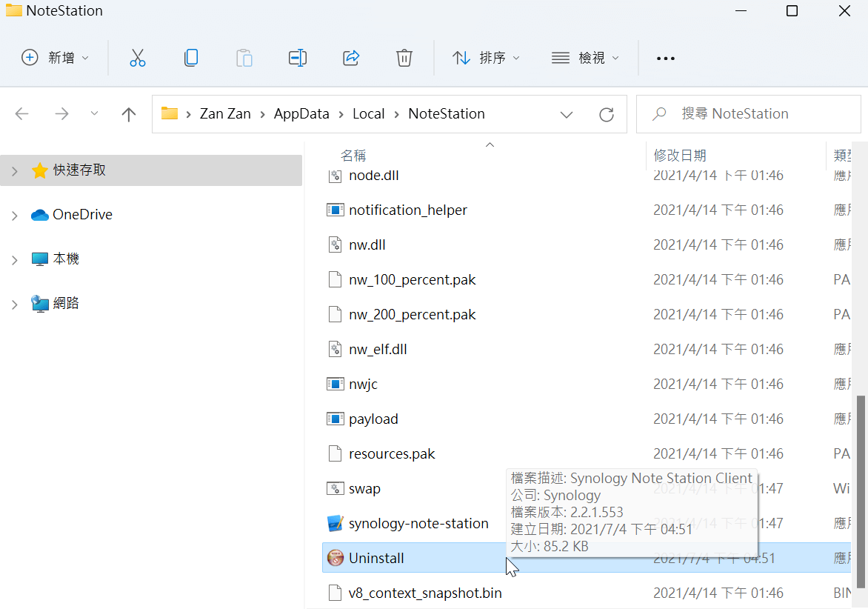Click the 本機 computer icon
This screenshot has width=868, height=609.
(40, 259)
